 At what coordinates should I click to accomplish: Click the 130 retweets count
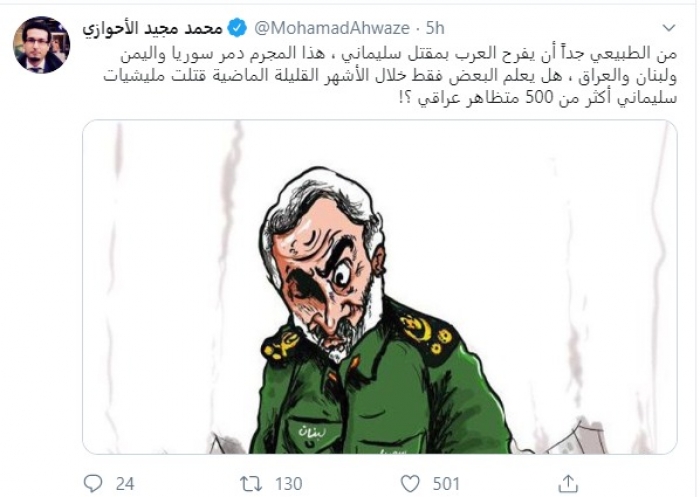pyautogui.click(x=289, y=484)
